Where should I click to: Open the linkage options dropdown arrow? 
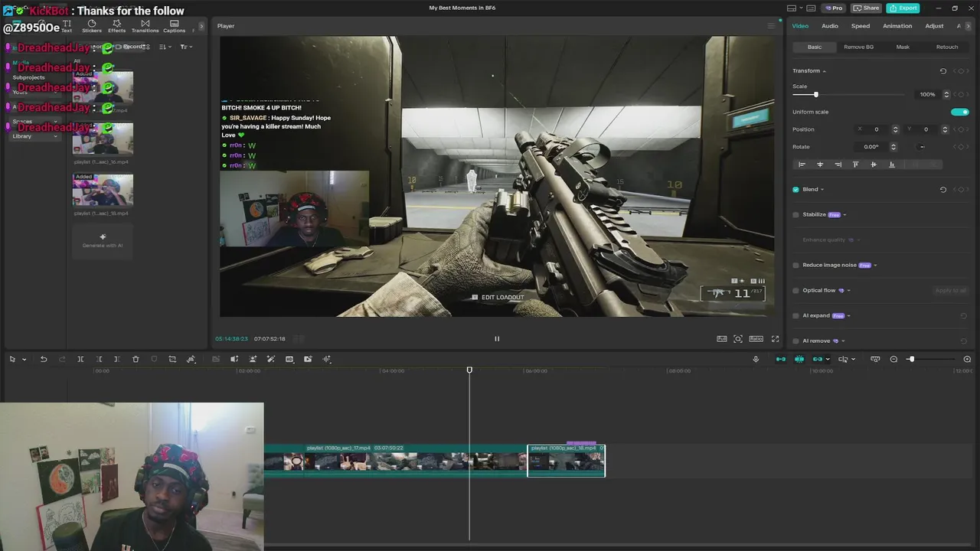click(828, 360)
